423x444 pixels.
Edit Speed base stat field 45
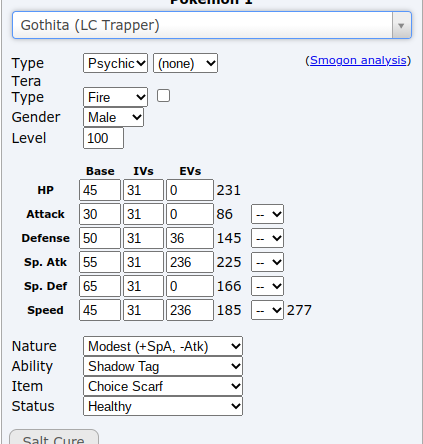100,310
